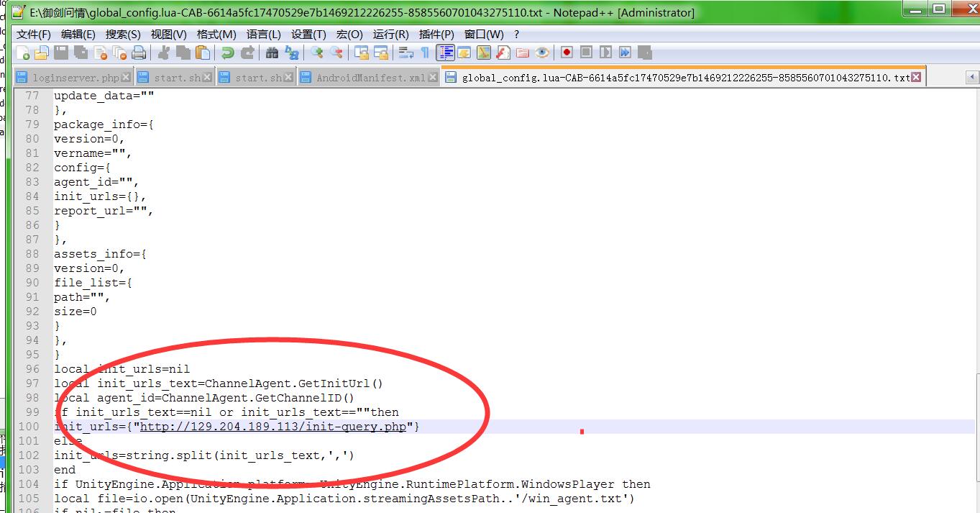Screen dimensions: 980x513
Task: Click the New file toolbar icon
Action: [23, 53]
